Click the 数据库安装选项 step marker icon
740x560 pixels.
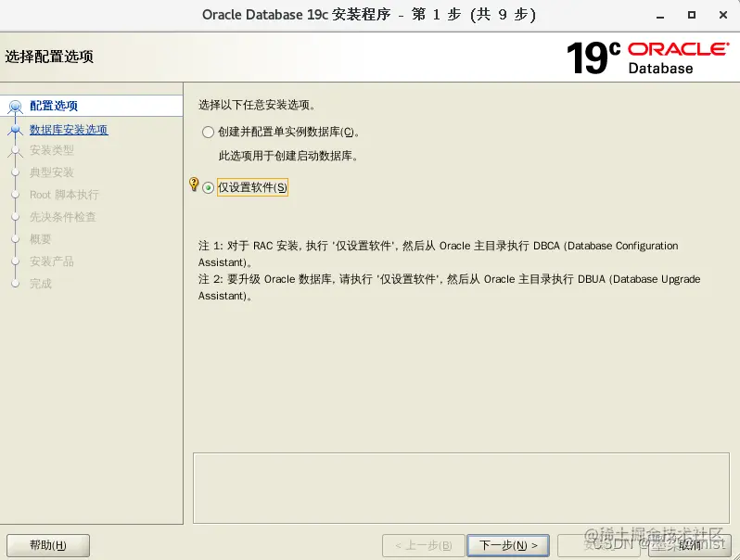(x=16, y=129)
